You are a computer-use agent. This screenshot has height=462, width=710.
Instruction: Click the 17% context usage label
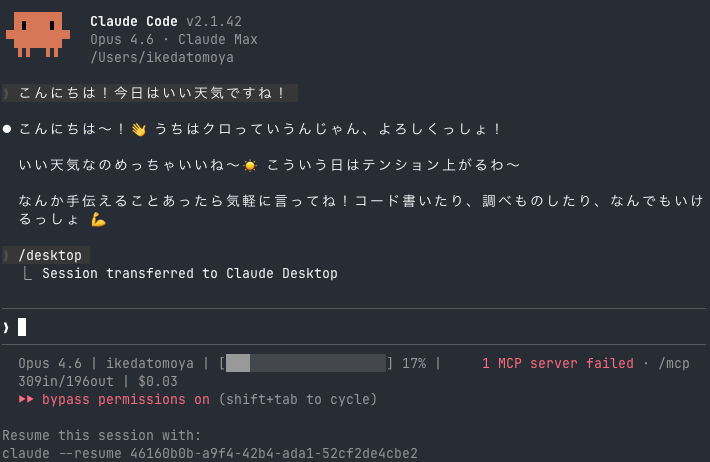[414, 363]
